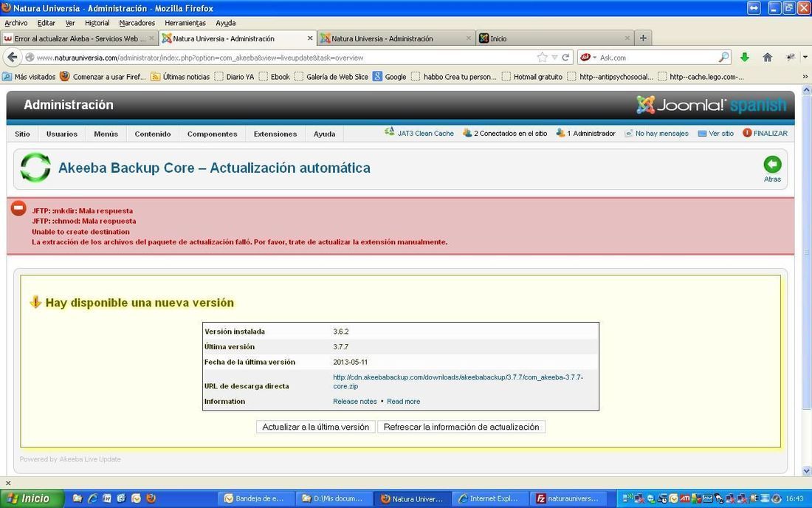Reload the page with the refresh icon
Viewport: 812px width, 508px height.
click(565, 58)
